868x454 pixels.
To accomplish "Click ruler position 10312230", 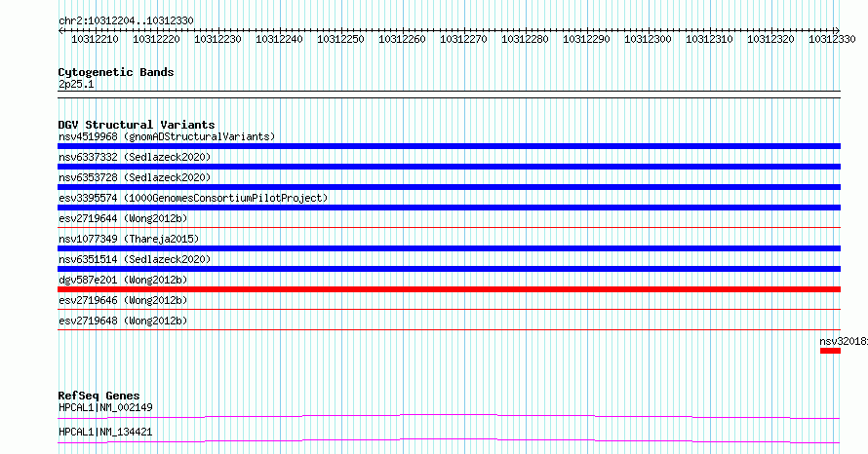I will point(217,39).
